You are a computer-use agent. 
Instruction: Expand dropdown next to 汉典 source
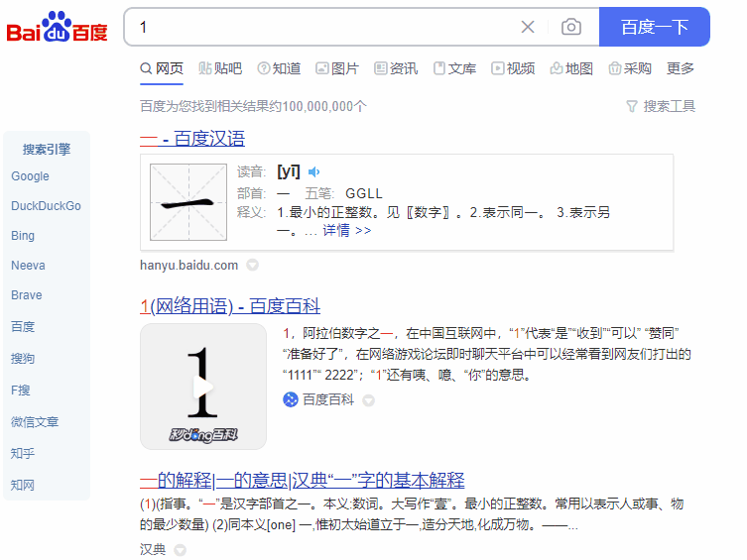[180, 549]
